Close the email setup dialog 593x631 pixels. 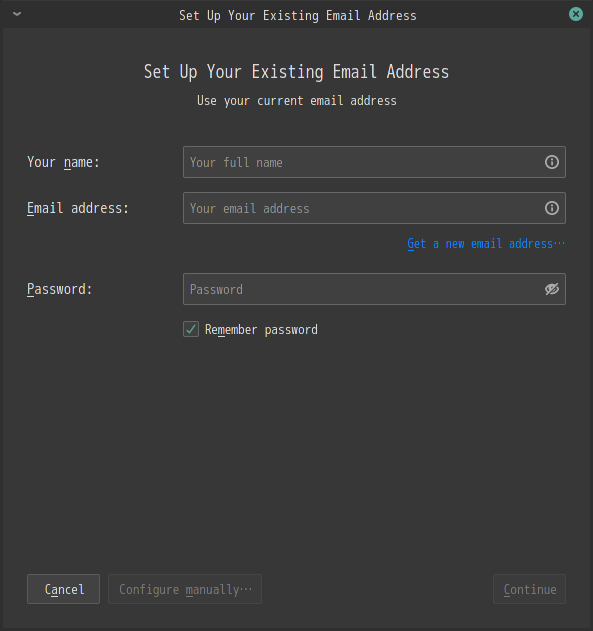[576, 14]
